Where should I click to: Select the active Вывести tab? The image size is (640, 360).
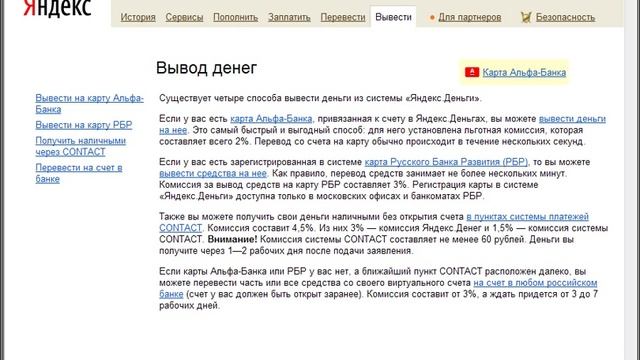[393, 17]
